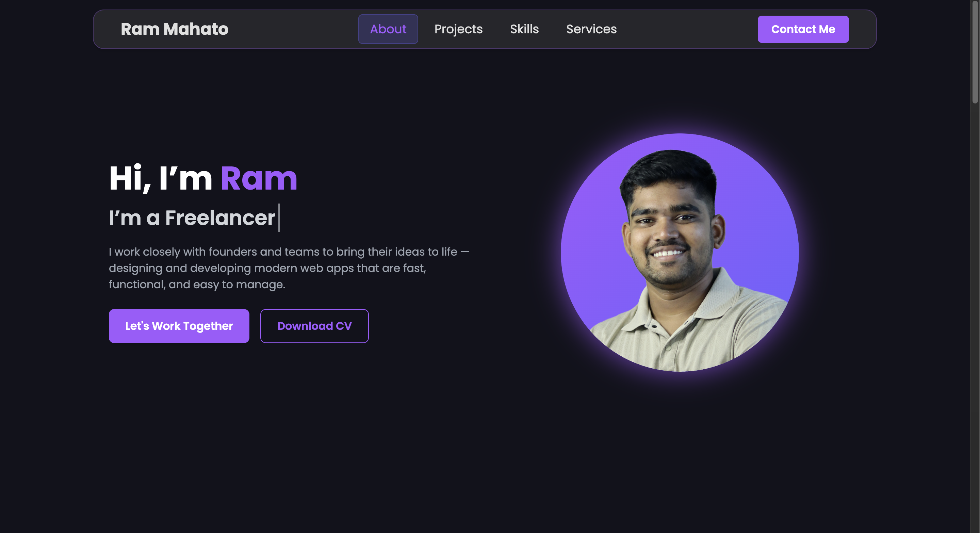This screenshot has width=980, height=533.
Task: Navigate to the Services menu item
Action: point(591,29)
